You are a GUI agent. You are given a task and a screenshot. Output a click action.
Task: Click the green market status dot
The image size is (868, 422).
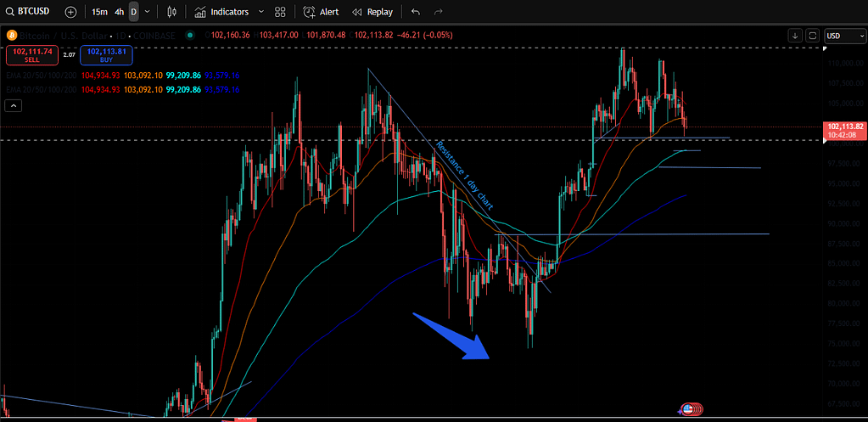click(190, 36)
